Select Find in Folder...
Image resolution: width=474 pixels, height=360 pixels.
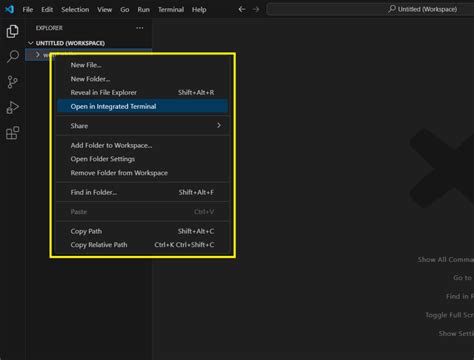142,192
